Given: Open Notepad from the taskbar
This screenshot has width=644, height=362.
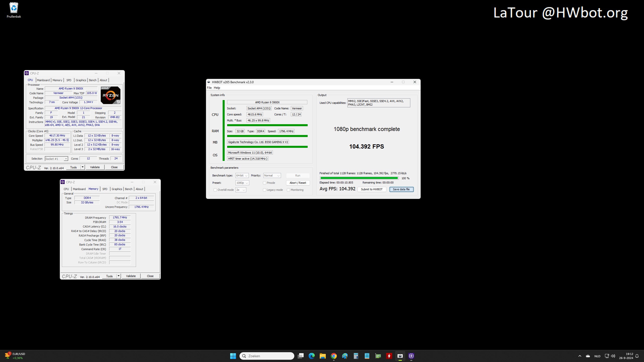Looking at the screenshot, I should 367,356.
